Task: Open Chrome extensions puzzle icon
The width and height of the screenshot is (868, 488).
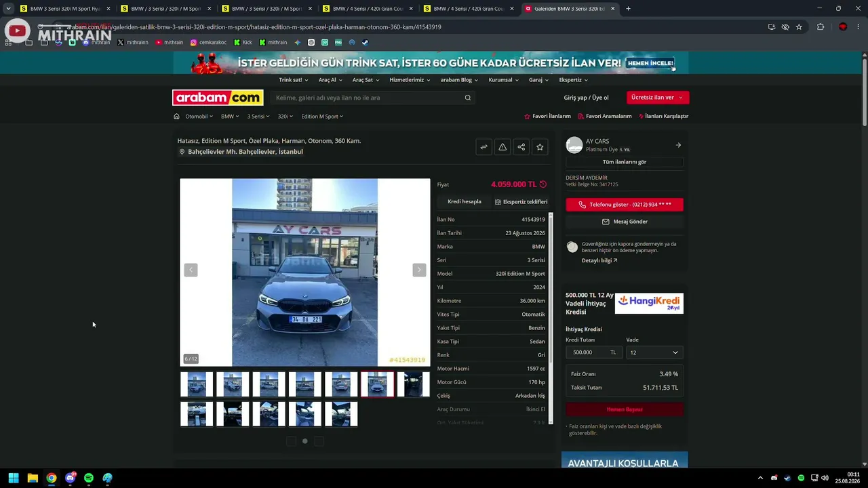Action: [821, 27]
